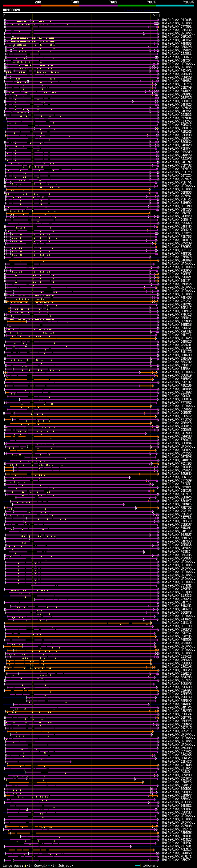Select the UniRef100_Q1YDX1 label
The height and width of the screenshot is (868, 197).
tap(177, 487)
